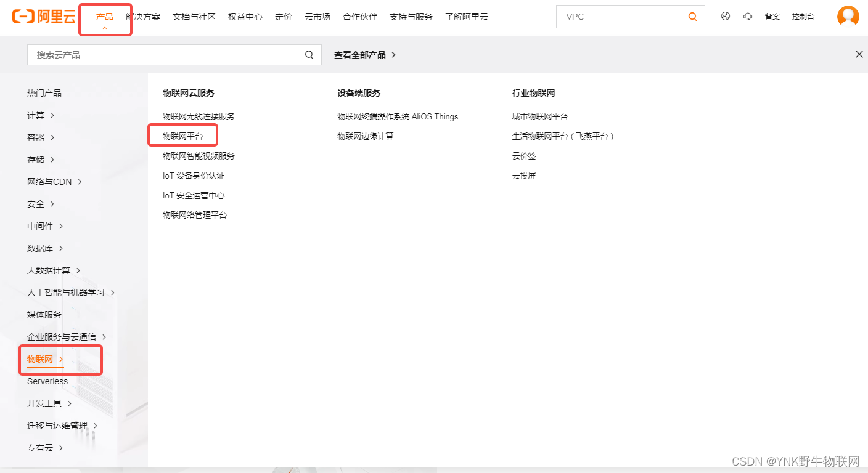Open 物联网平台 product link

182,136
